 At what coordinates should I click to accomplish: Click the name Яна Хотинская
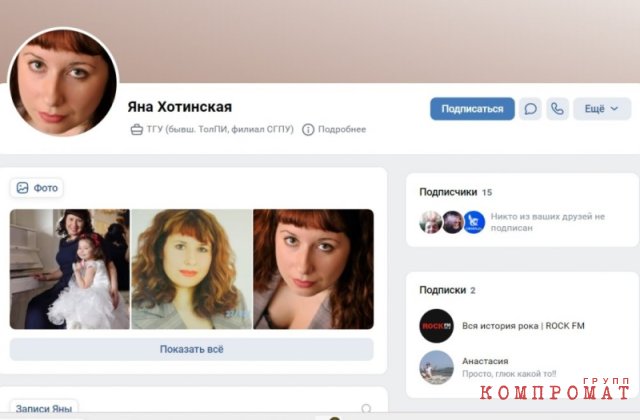[180, 107]
